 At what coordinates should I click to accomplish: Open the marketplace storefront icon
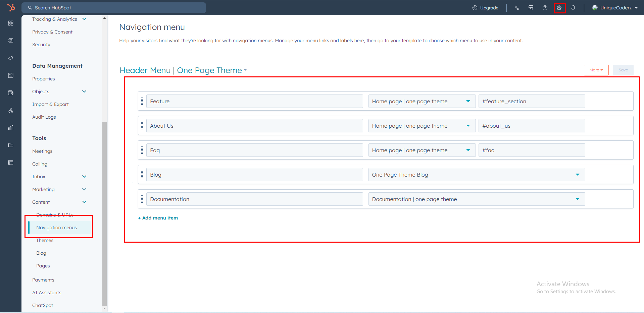click(531, 8)
